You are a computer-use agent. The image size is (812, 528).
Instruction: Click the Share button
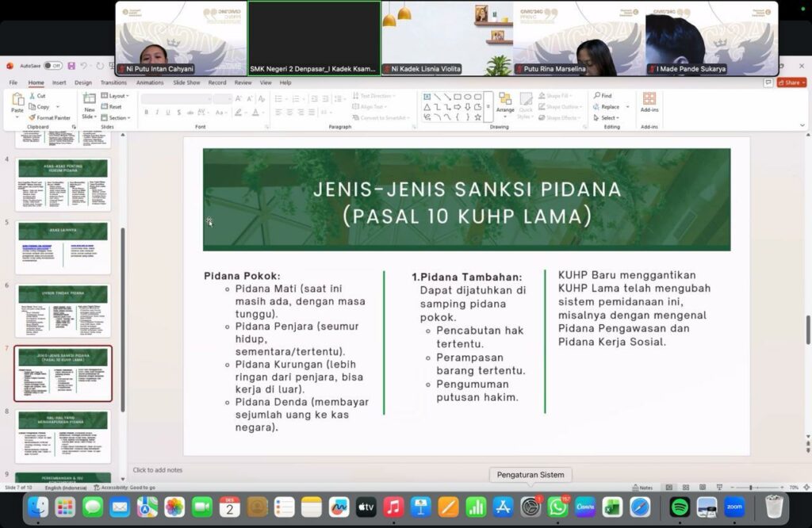coord(790,82)
